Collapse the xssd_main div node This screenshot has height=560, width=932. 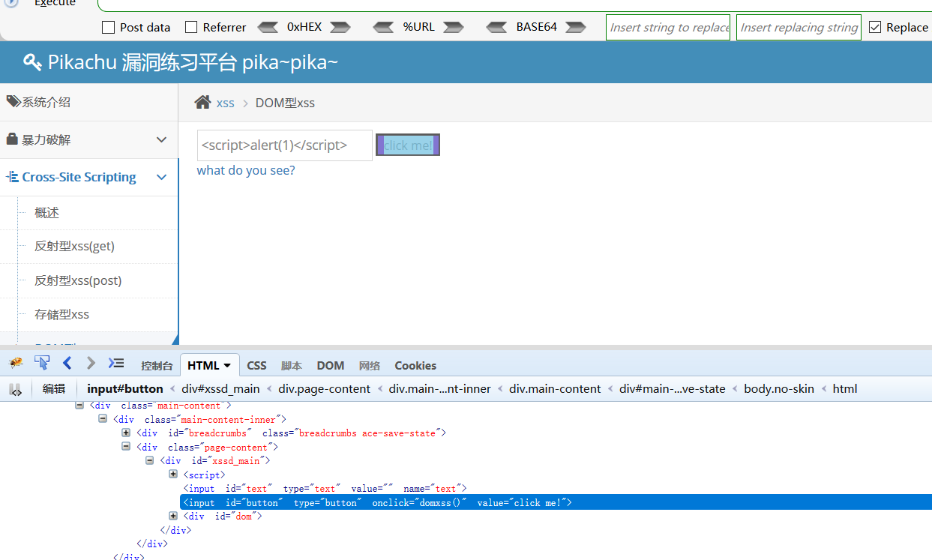[149, 461]
